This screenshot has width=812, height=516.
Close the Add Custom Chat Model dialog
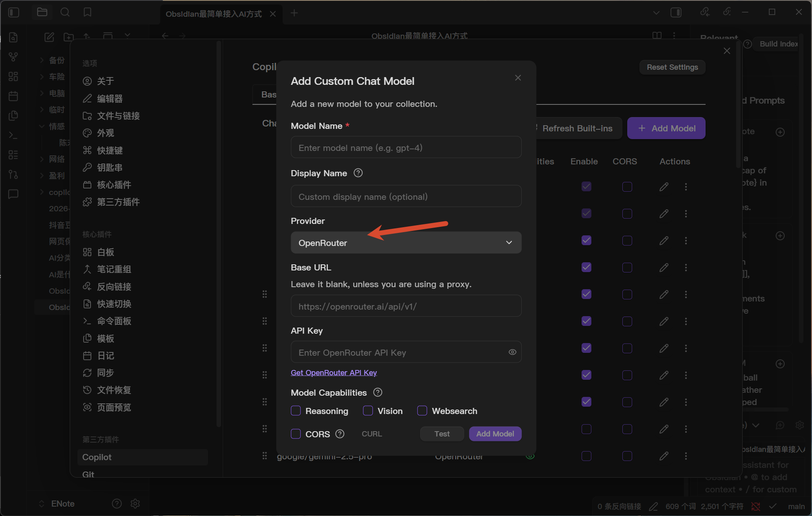tap(518, 78)
